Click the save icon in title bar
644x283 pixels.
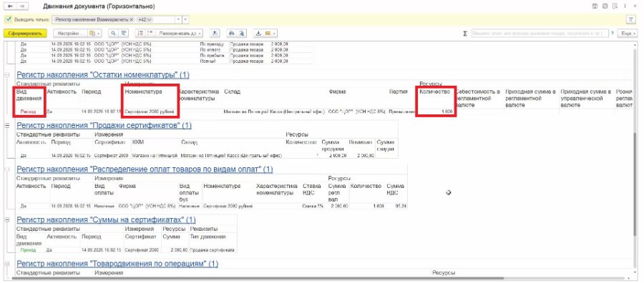coord(595,6)
